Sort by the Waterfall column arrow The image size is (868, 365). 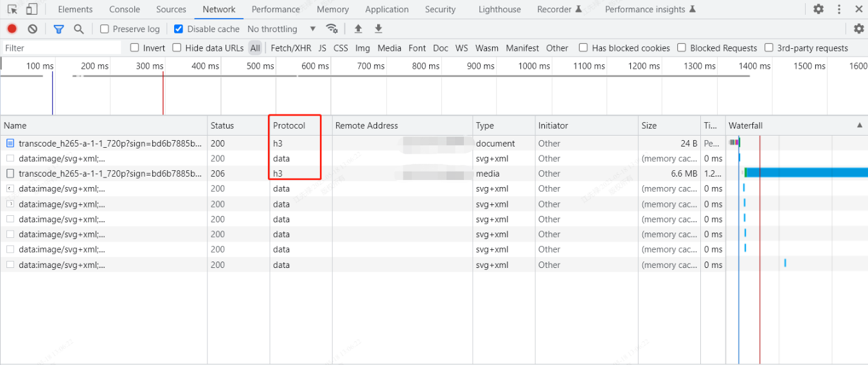(859, 125)
